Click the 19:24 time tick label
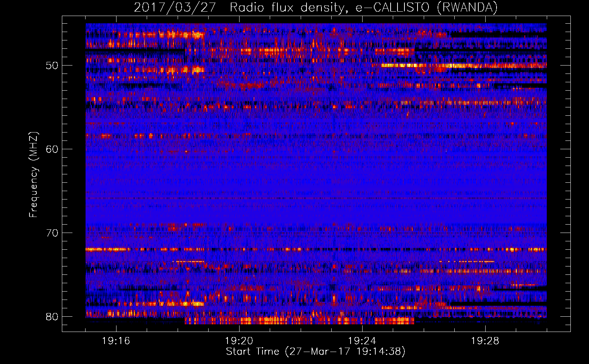This screenshot has width=589, height=364. [x=362, y=341]
